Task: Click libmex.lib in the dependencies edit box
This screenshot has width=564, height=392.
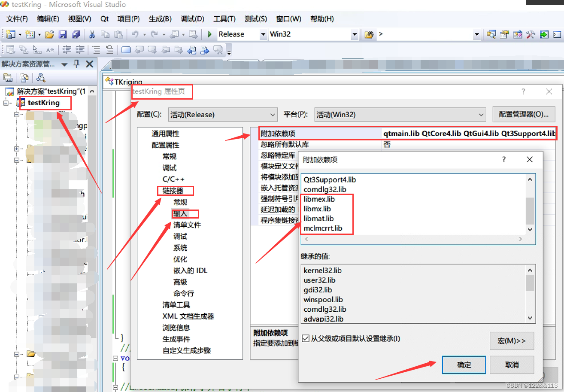Action: point(319,199)
